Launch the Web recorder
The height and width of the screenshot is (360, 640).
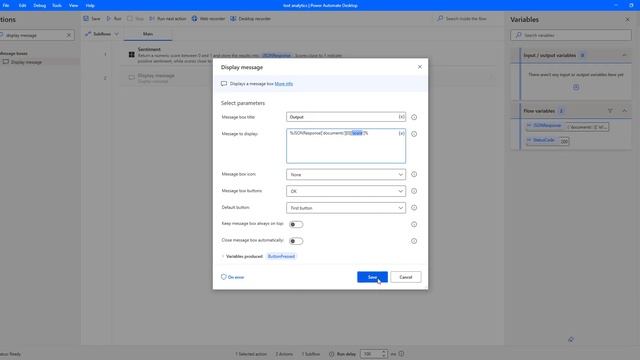[x=208, y=19]
